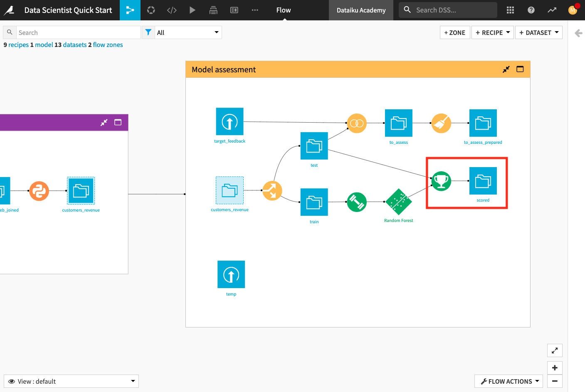This screenshot has width=585, height=392.
Task: Select the temp uploaded dataset icon
Action: (231, 274)
